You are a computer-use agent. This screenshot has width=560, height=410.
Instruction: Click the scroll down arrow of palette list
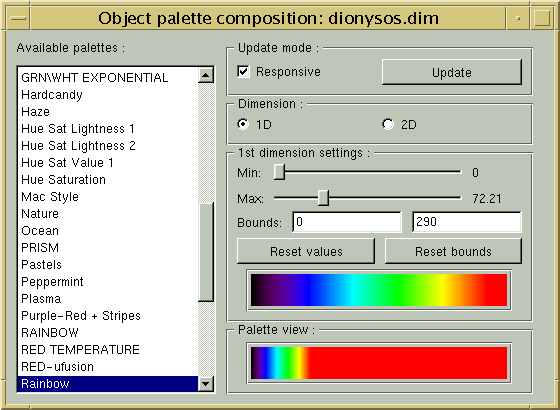[x=206, y=384]
